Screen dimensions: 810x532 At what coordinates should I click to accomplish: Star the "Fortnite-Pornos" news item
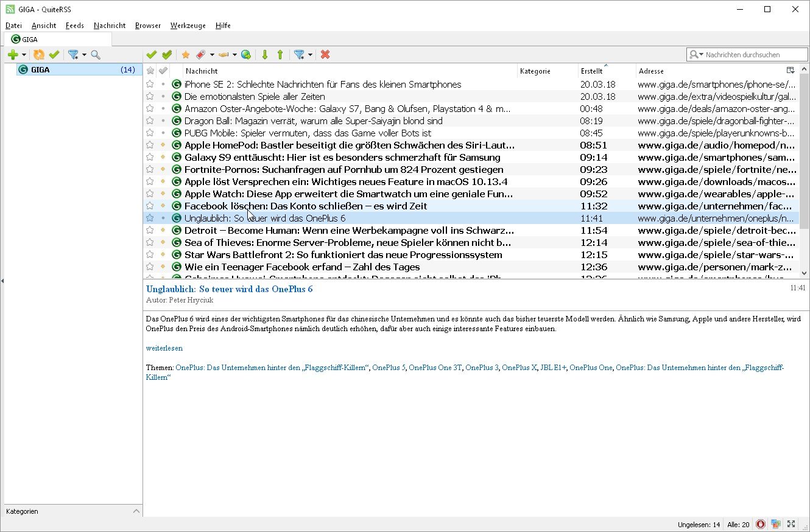click(x=150, y=169)
